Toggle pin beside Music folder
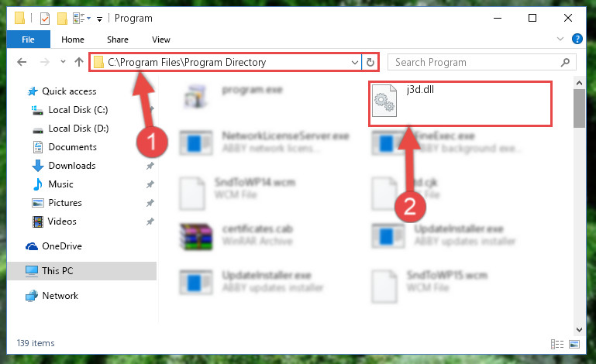596x364 pixels. pos(150,184)
